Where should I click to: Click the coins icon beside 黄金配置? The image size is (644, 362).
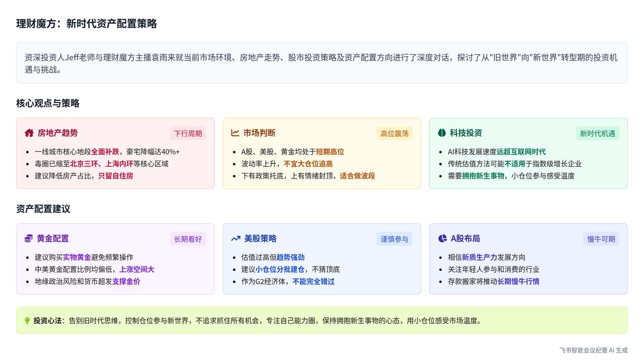(x=29, y=239)
